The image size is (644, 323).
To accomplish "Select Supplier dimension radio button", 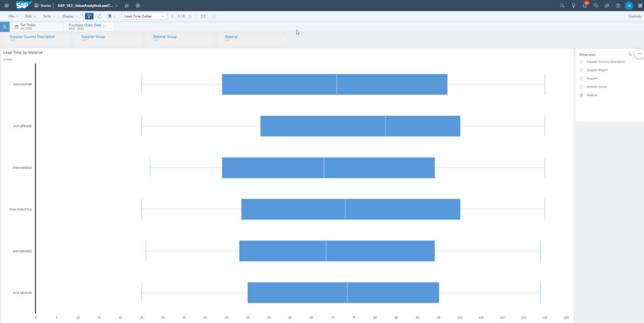I will (581, 78).
